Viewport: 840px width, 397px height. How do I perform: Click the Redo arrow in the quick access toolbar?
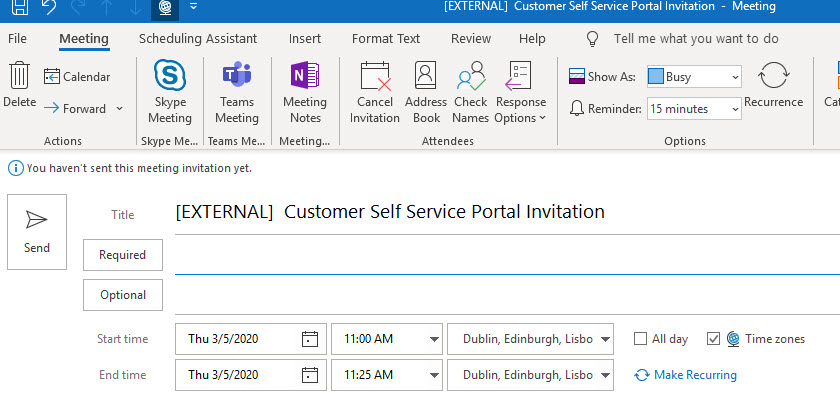click(78, 6)
